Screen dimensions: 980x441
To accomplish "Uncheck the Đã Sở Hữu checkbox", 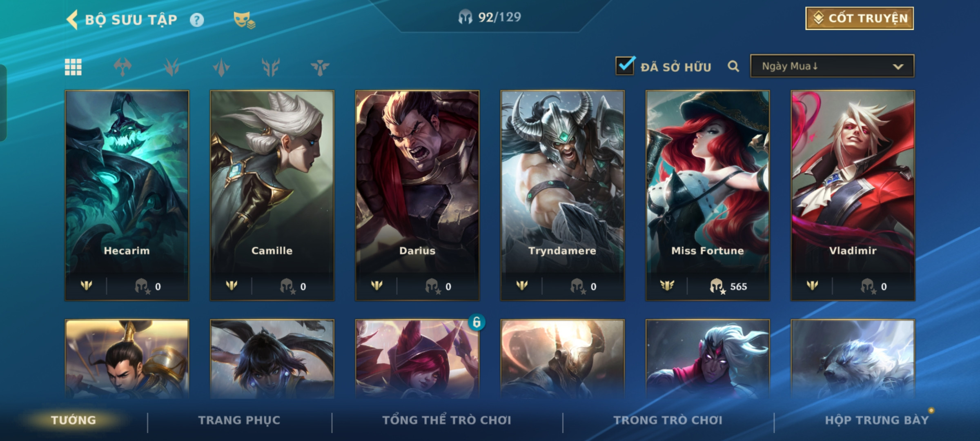I will coord(625,65).
